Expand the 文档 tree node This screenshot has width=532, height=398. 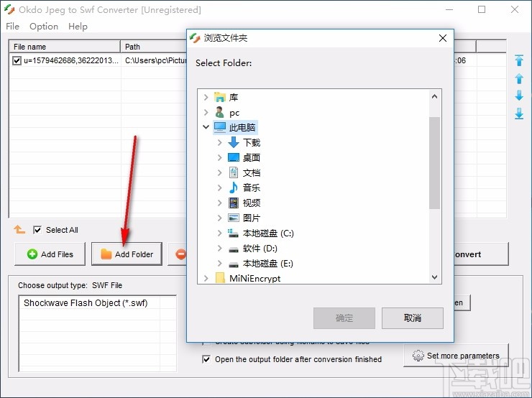coord(219,172)
